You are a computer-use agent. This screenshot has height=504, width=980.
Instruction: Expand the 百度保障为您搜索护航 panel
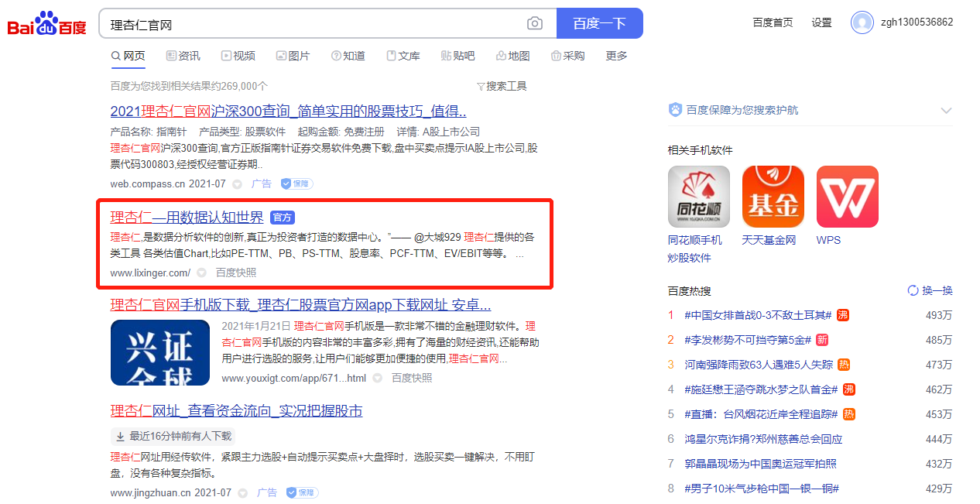[x=946, y=111]
